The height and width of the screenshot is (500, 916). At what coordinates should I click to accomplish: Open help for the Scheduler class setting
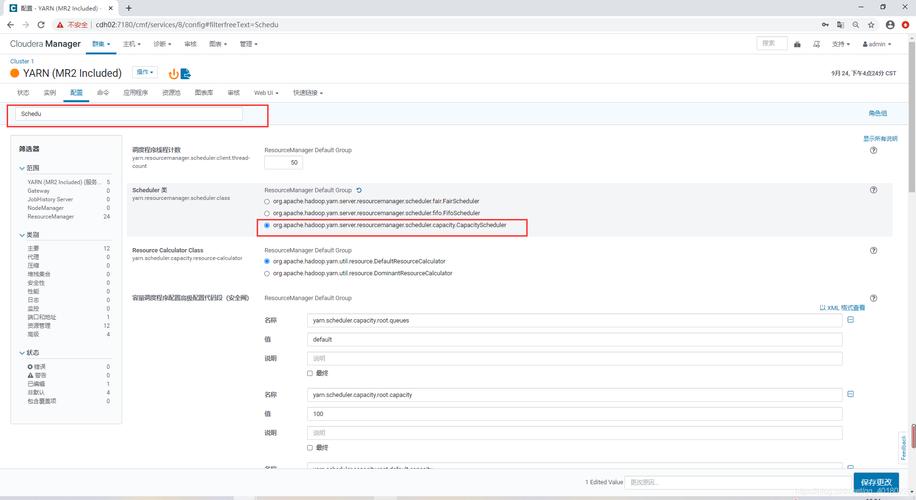(x=873, y=190)
